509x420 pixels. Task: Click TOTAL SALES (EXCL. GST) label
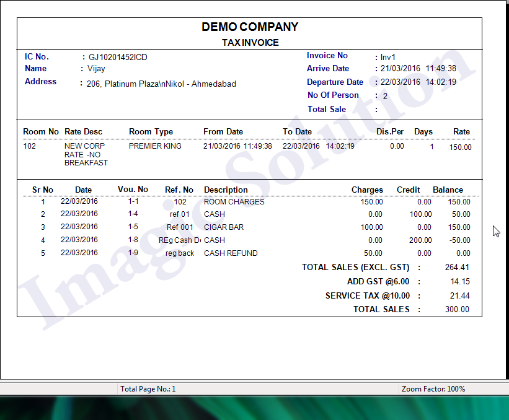(356, 267)
